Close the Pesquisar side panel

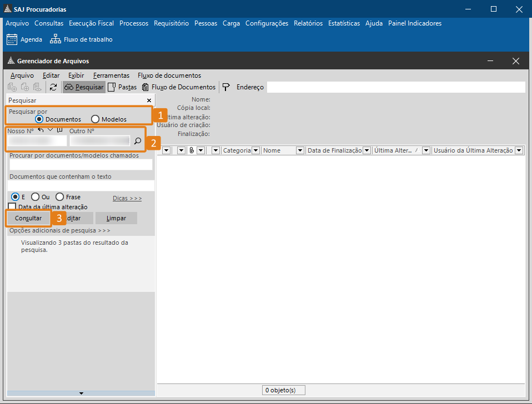click(149, 100)
